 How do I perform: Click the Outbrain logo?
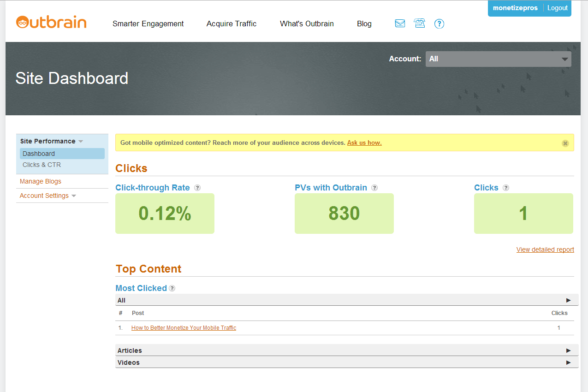[x=51, y=23]
